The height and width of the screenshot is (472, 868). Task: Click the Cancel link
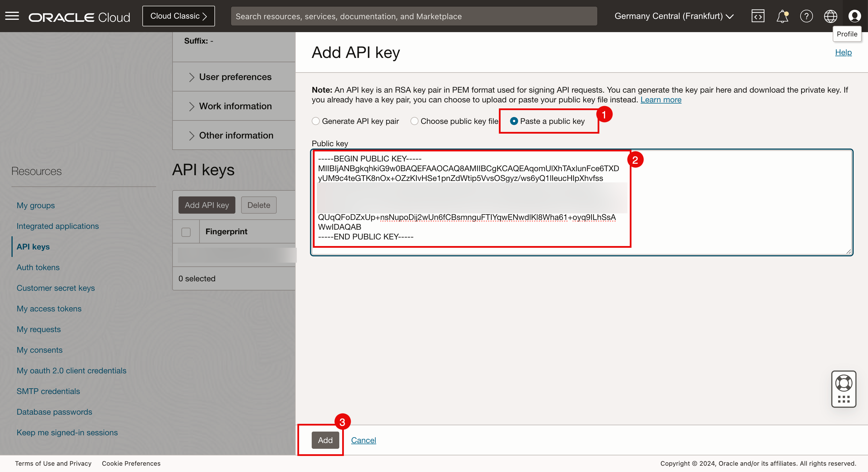point(363,440)
